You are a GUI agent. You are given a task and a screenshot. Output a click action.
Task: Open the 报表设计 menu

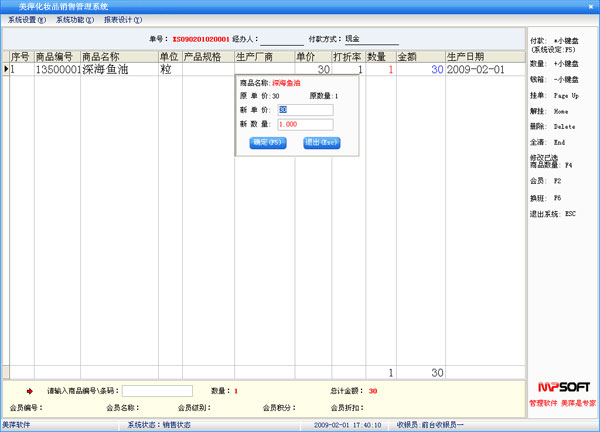coord(123,20)
